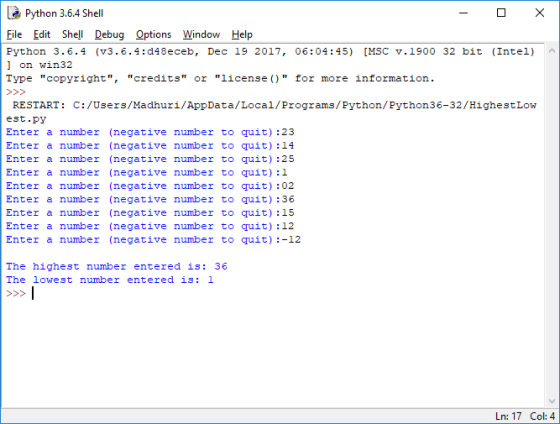Click the 'est.py' filename continuation line

point(26,119)
